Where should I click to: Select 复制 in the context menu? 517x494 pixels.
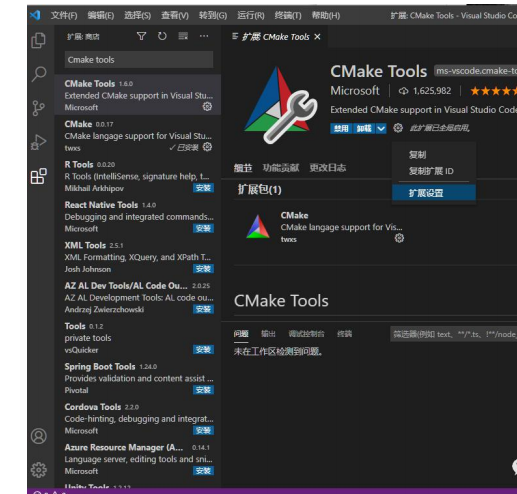(x=434, y=155)
